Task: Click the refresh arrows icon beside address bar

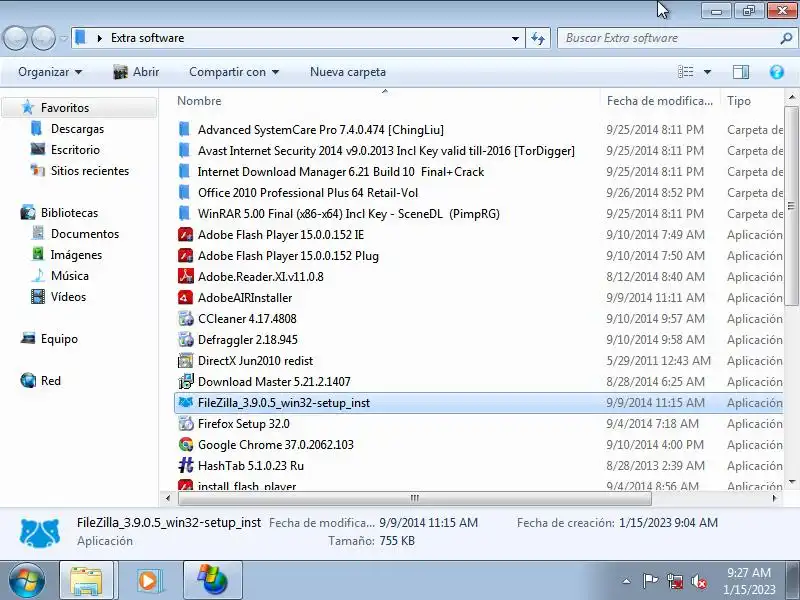Action: [538, 38]
